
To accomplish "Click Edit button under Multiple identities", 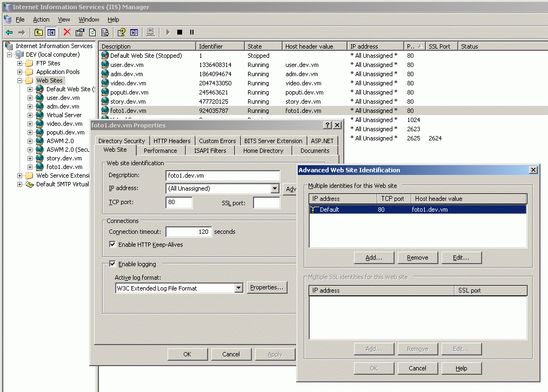I will 462,258.
